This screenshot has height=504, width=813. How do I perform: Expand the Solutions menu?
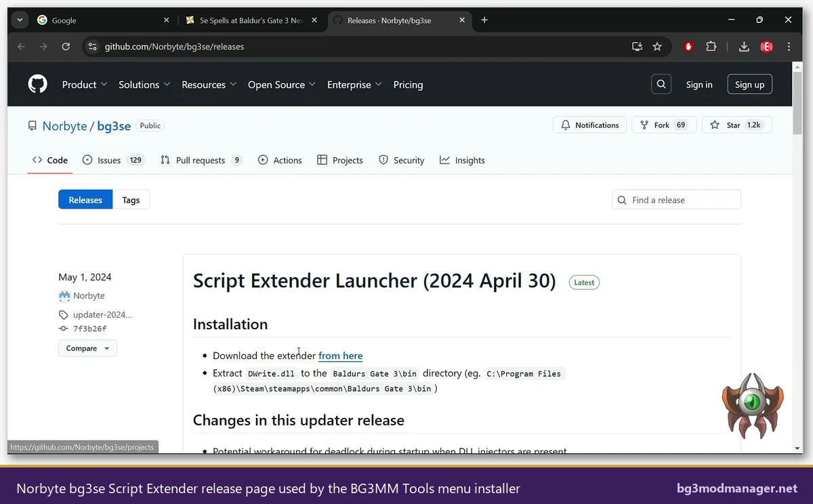(144, 85)
